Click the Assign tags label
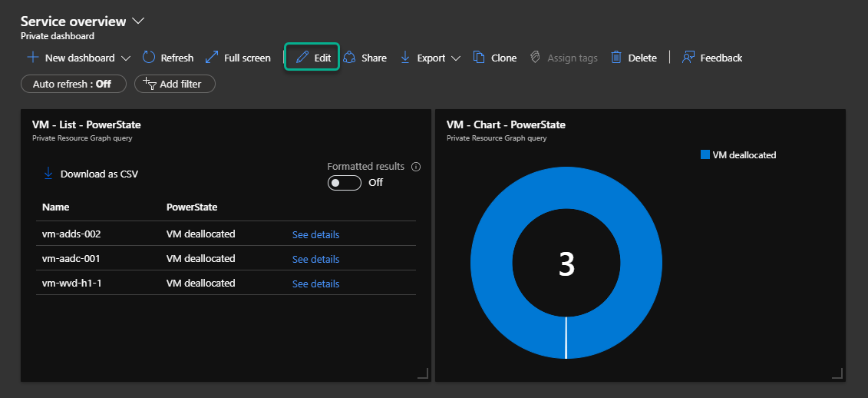This screenshot has height=398, width=868. click(x=573, y=58)
